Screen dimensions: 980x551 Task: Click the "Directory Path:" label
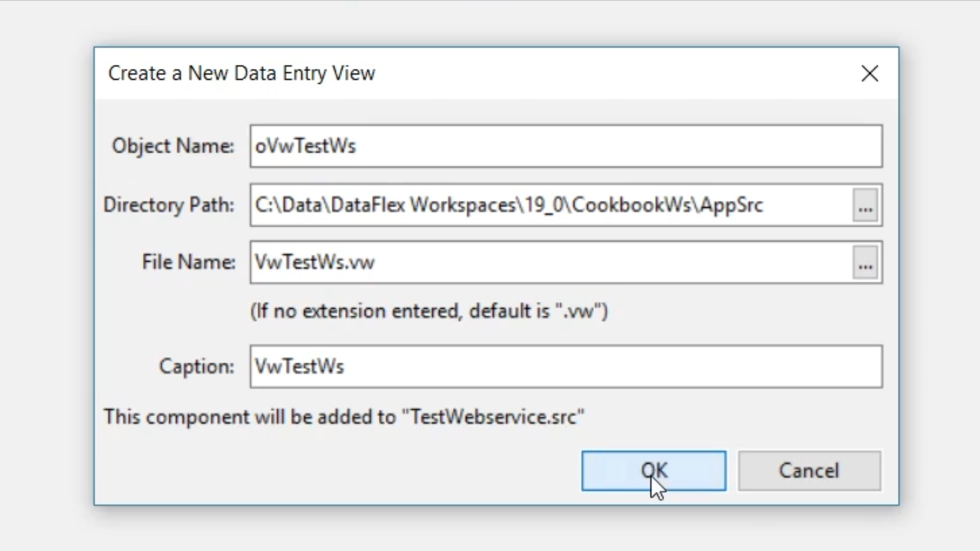169,205
